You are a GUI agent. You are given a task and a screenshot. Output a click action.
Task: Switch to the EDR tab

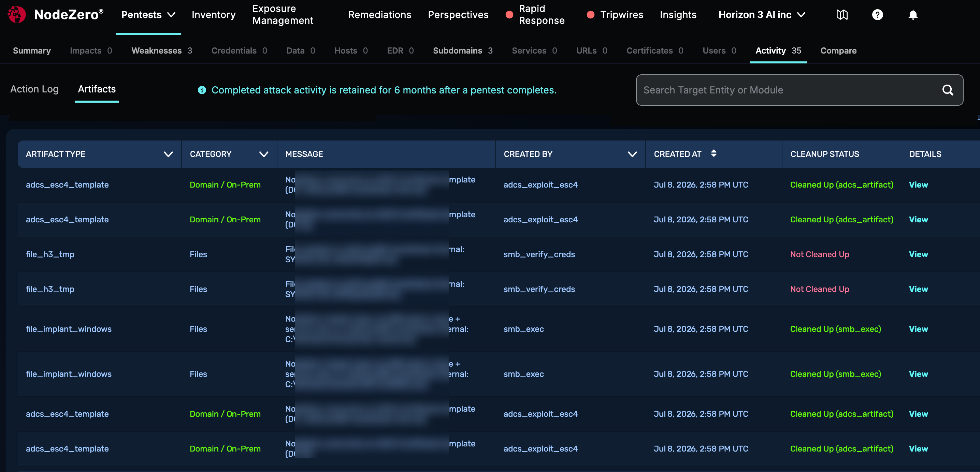pyautogui.click(x=400, y=50)
